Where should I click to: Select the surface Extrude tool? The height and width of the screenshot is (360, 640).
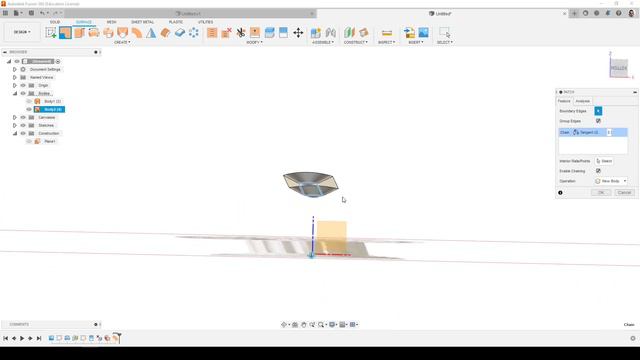click(80, 33)
